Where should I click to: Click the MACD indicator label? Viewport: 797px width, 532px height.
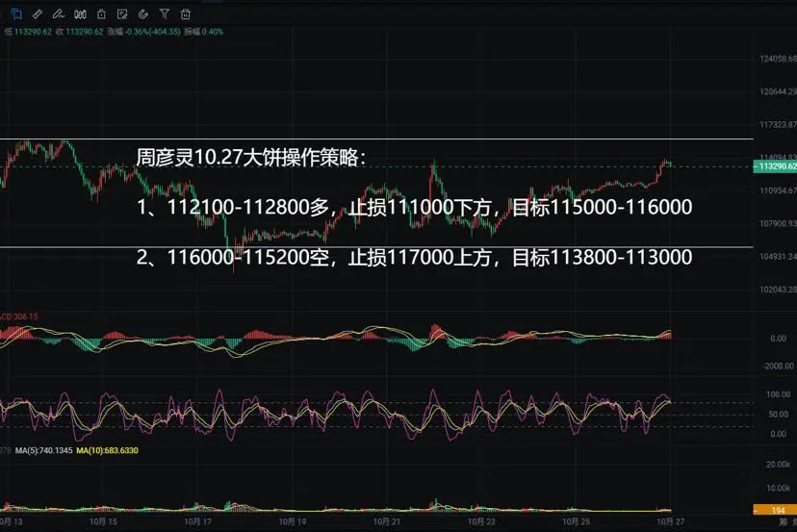pos(19,317)
